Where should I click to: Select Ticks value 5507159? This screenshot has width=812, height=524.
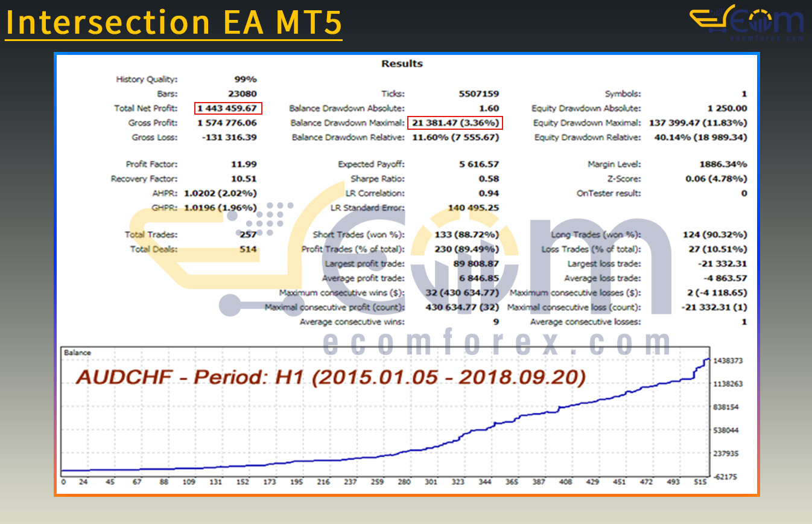[479, 94]
